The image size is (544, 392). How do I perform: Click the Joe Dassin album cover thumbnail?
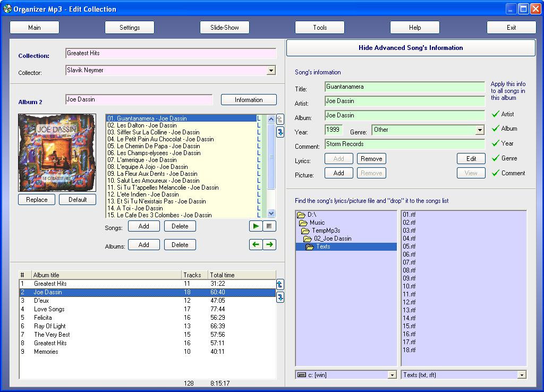[57, 152]
